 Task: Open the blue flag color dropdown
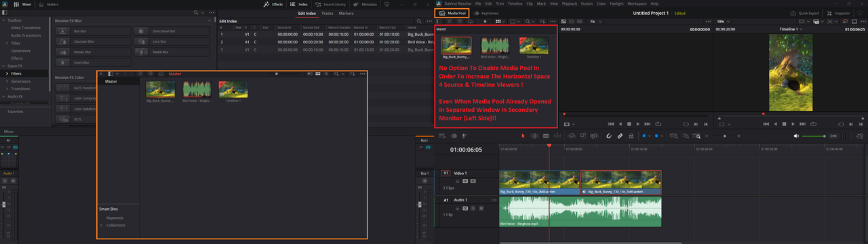click(650, 136)
